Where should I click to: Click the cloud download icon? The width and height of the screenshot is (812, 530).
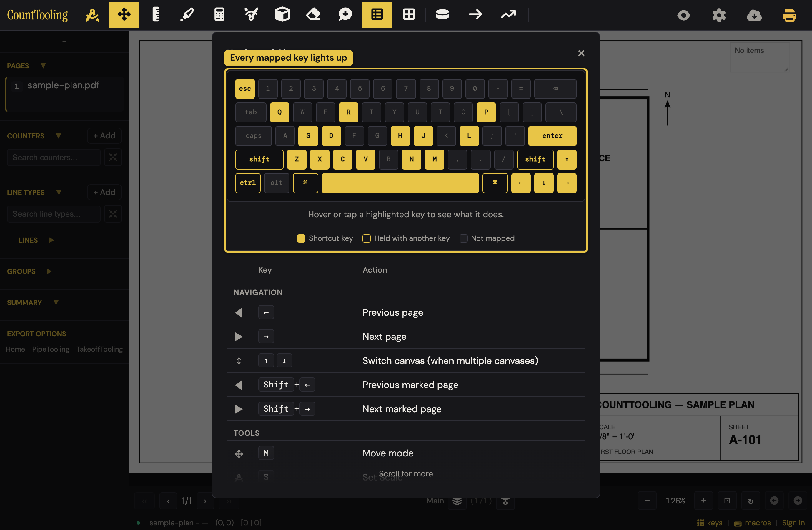click(754, 15)
